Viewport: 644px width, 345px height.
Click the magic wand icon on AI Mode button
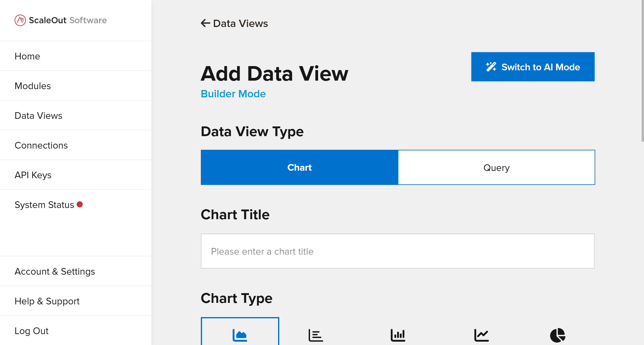[x=491, y=66]
